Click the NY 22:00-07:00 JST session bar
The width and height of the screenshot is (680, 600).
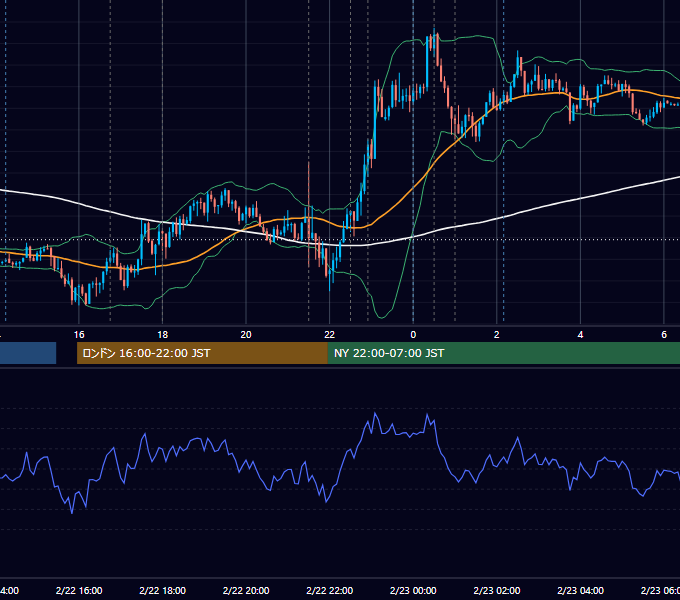point(503,353)
